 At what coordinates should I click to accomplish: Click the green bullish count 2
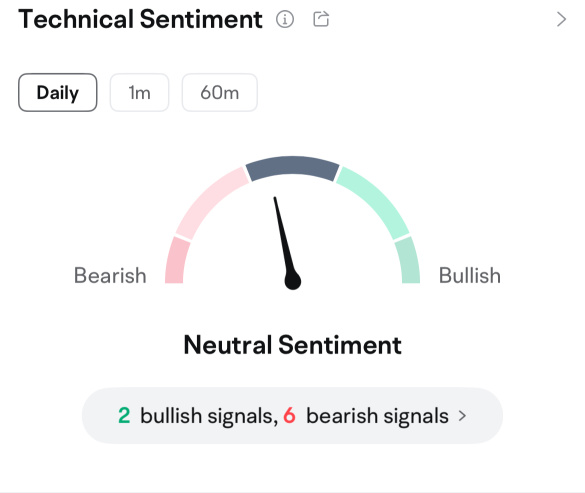click(124, 415)
